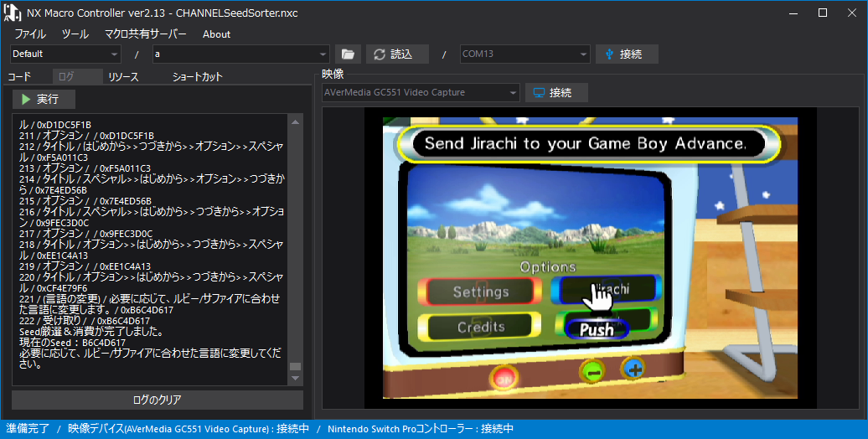Switch to the リソース tab
The image size is (868, 439).
tap(123, 77)
